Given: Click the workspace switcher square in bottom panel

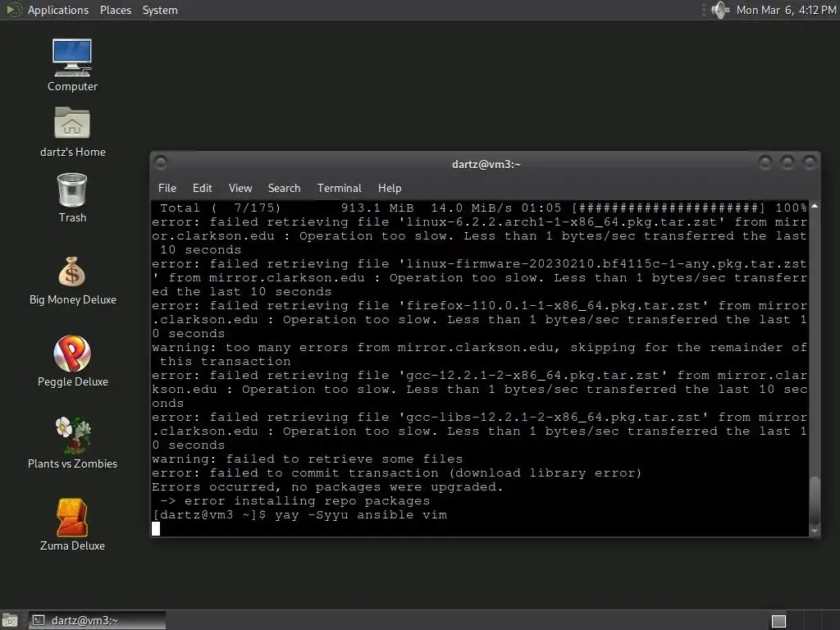Looking at the screenshot, I should [778, 621].
